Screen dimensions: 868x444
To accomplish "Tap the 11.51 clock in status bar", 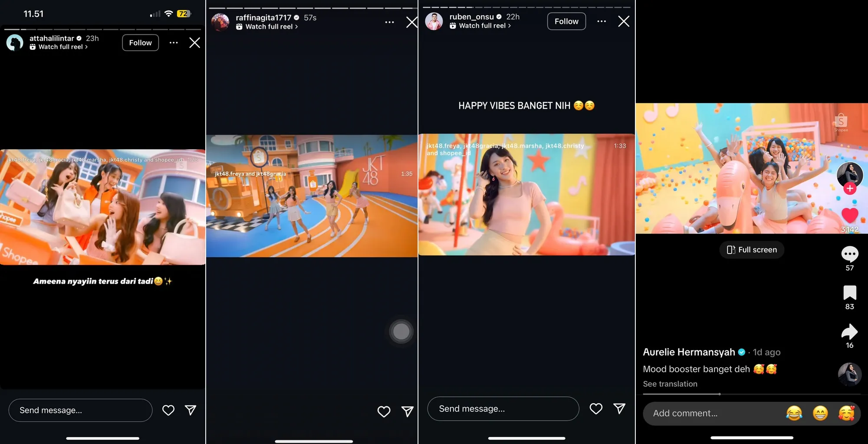I will tap(33, 14).
